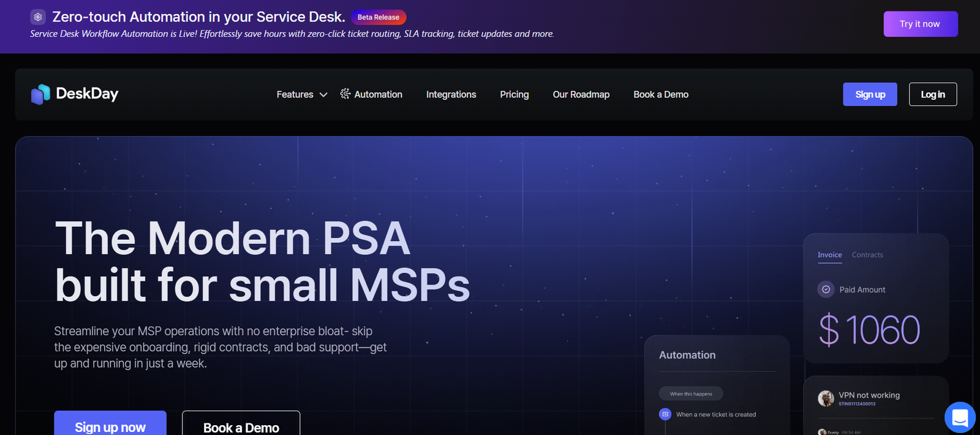
Task: Click the Paid Amount checkmark icon
Action: (x=826, y=289)
